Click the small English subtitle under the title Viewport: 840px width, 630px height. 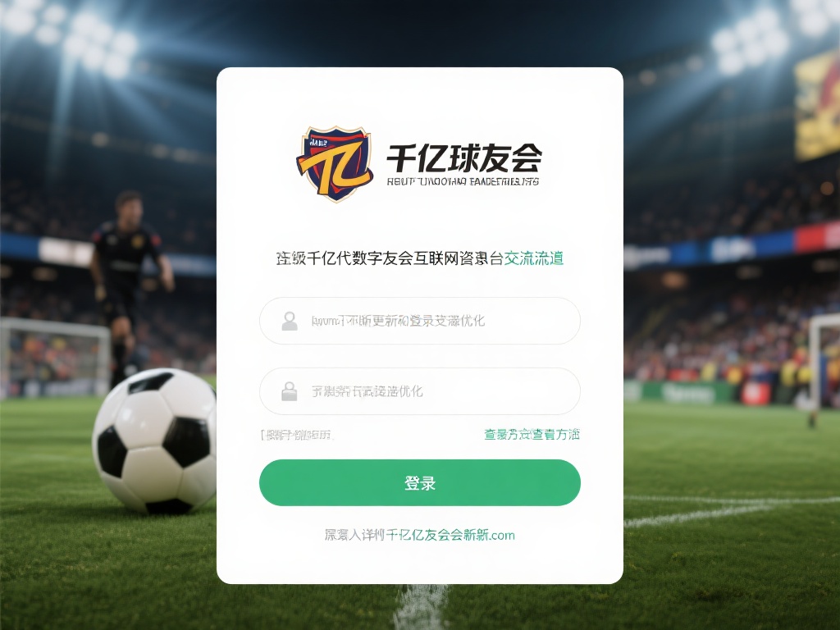(463, 181)
